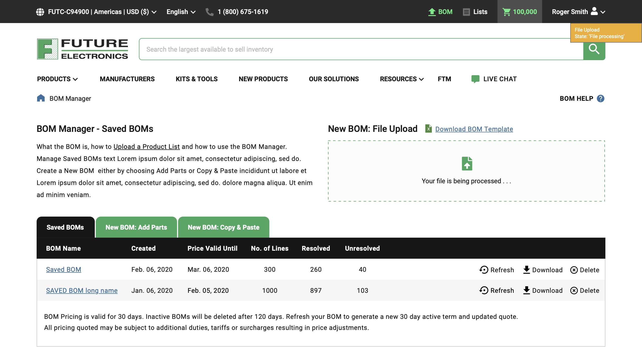Click the BOM upload icon in header
Image resolution: width=642 pixels, height=364 pixels.
tap(432, 12)
